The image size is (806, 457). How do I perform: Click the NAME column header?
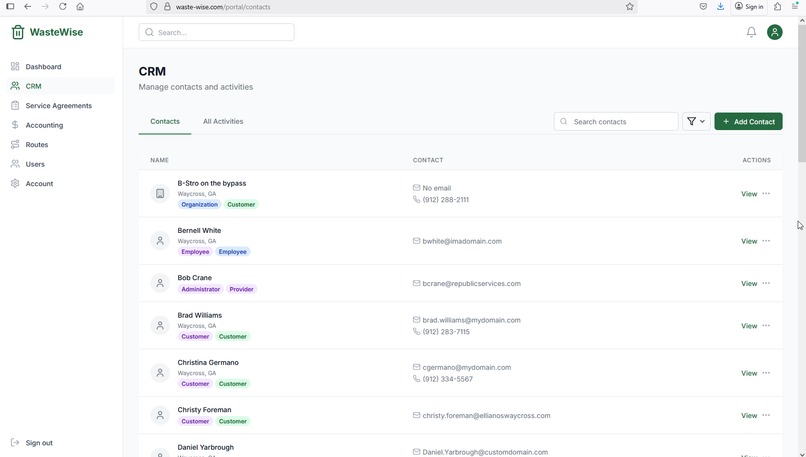click(159, 160)
